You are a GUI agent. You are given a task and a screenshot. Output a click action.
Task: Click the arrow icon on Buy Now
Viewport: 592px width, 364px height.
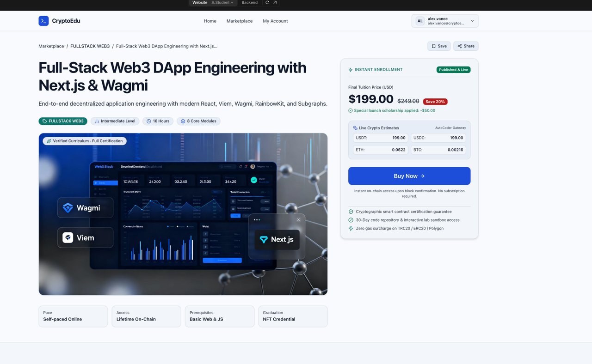422,176
